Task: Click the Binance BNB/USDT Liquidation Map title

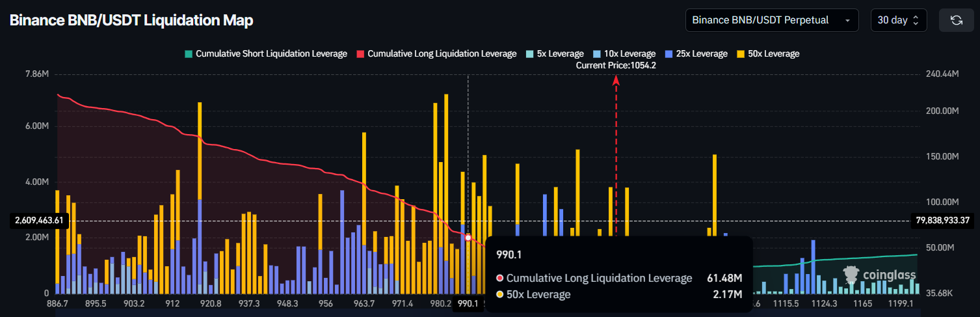Action: (x=131, y=20)
